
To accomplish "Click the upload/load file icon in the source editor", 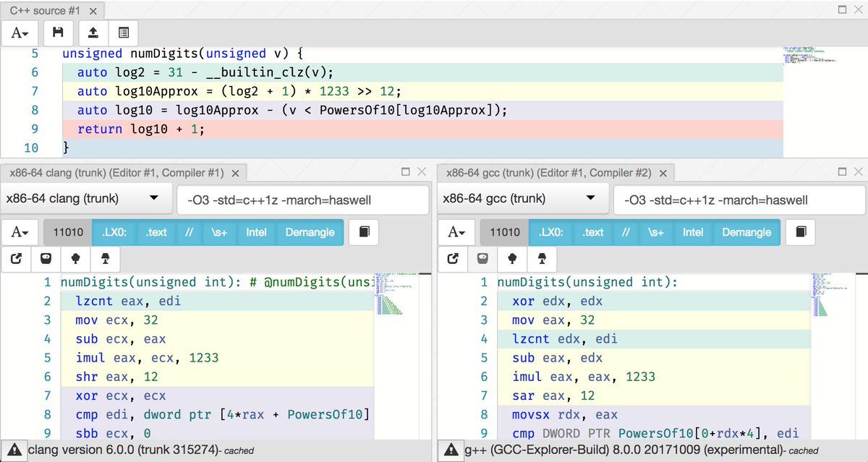I will [93, 33].
